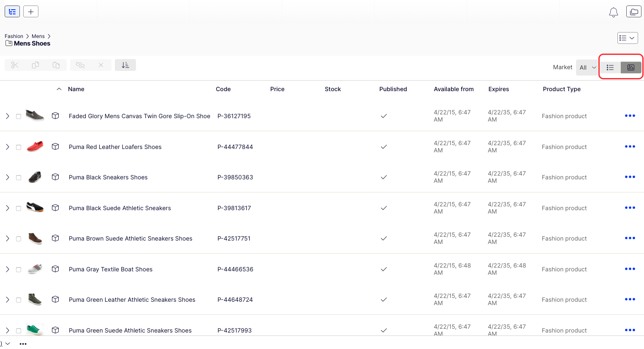Screen dimensions: 644x349
Task: Expand the Puma Green Leather Athletic row
Action: (7, 300)
